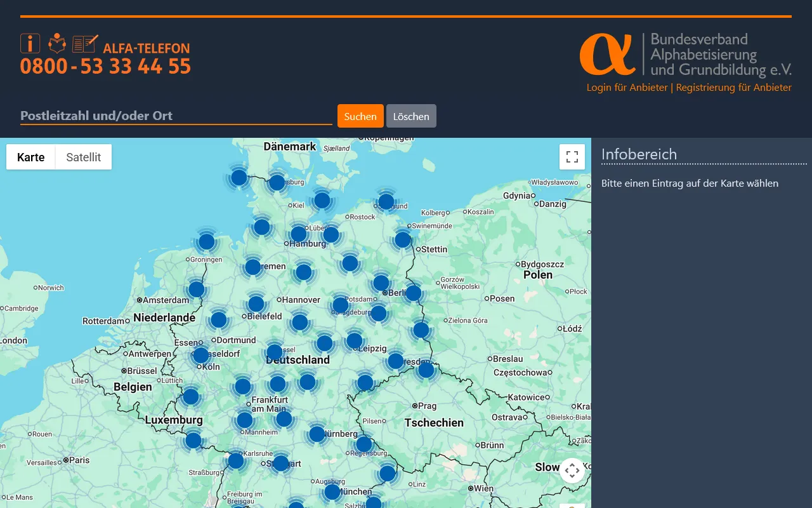Open Login für Anbieter link
The height and width of the screenshot is (508, 812).
(627, 88)
